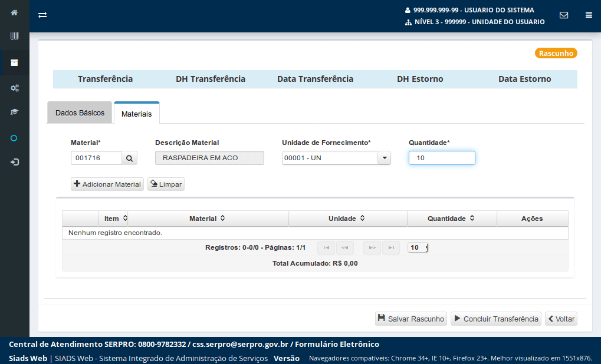Click Salvar Rascunho button

click(411, 319)
